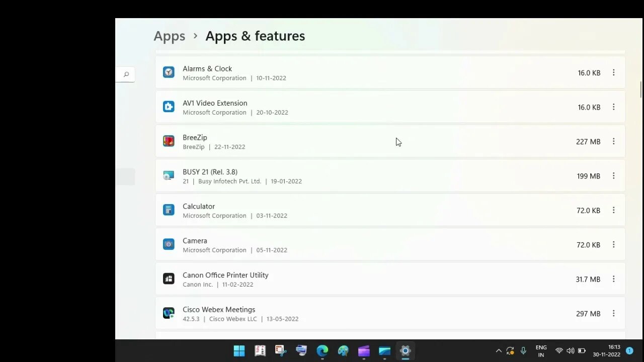Open more options for Cisco Webex Meetings

click(x=613, y=313)
